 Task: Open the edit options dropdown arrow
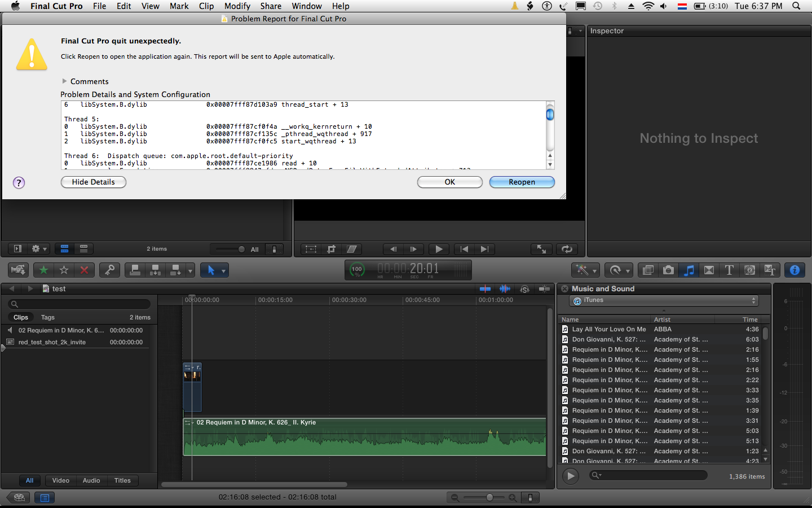(191, 271)
